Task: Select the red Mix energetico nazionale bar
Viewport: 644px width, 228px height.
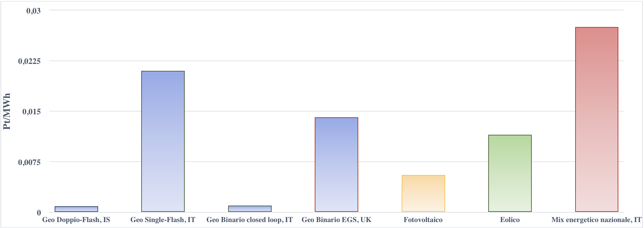Action: click(597, 119)
